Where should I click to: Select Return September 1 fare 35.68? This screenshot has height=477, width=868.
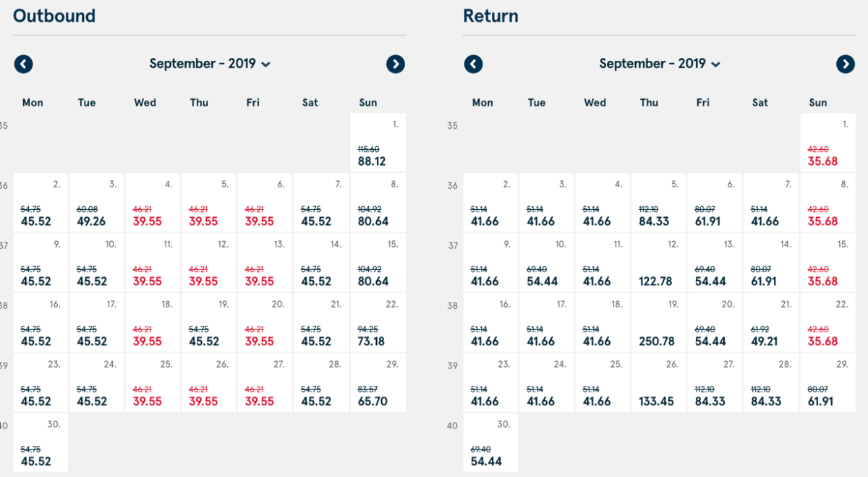click(x=827, y=143)
